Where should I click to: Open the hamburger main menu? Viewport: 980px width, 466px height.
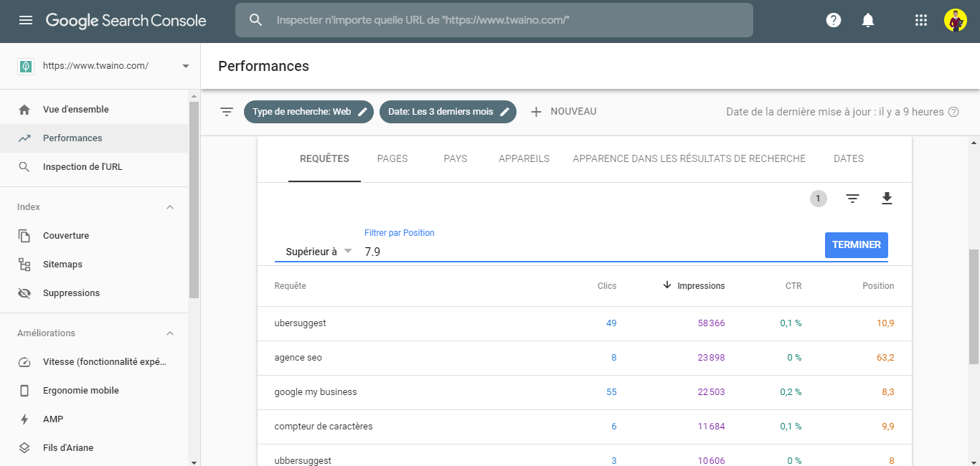coord(26,20)
